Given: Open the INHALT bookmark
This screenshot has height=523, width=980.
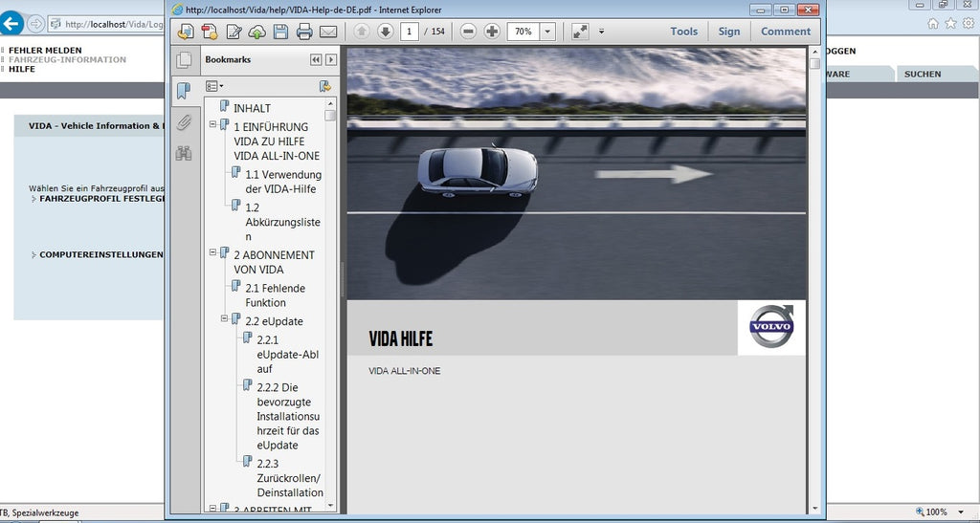Looking at the screenshot, I should (x=252, y=108).
